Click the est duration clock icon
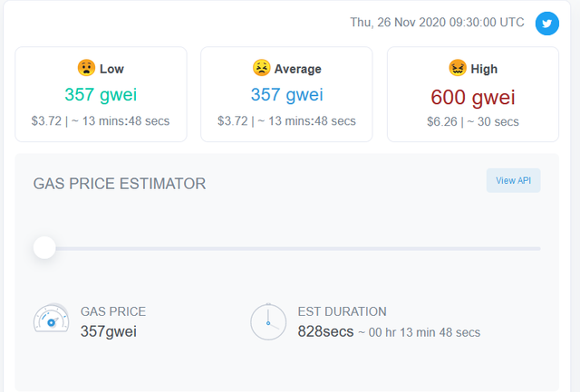Screen dimensions: 580x392 click(x=268, y=321)
